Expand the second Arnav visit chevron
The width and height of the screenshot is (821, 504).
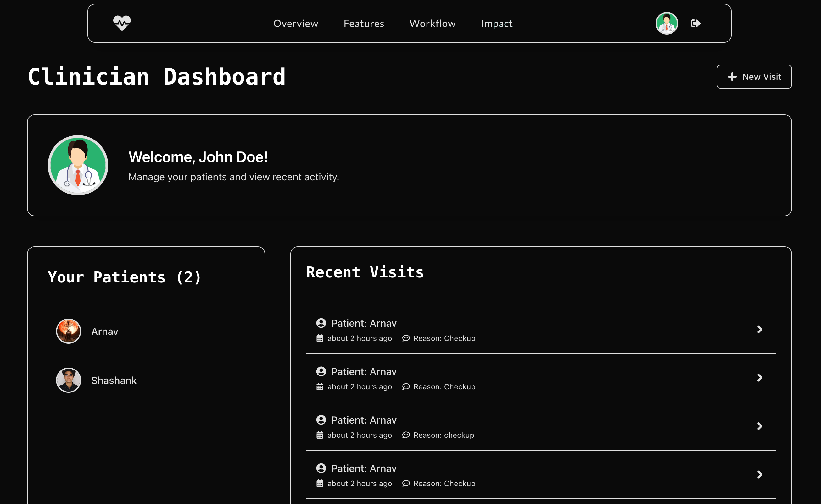point(760,378)
